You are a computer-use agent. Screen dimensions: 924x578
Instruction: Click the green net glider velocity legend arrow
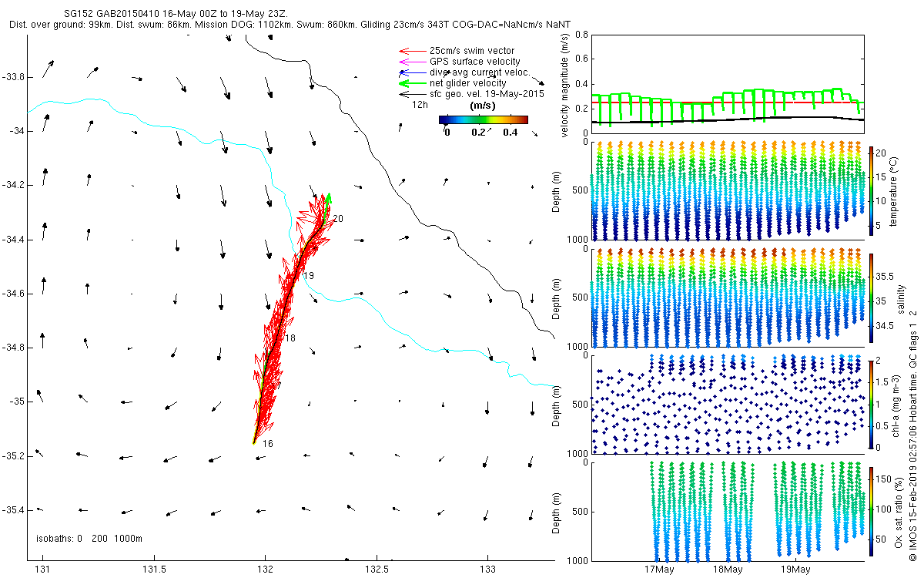click(x=411, y=83)
